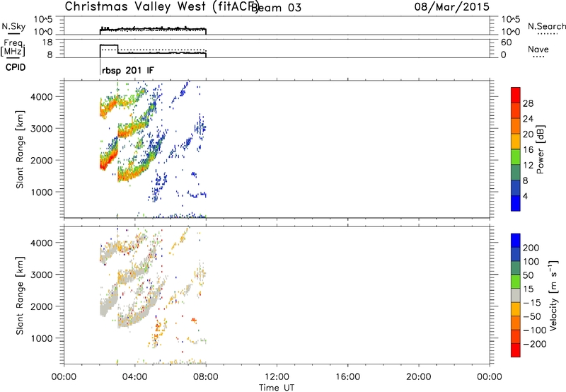566x392 pixels.
Task: Click the 'Christmas Valley West (fitACF)' title
Action: [161, 7]
